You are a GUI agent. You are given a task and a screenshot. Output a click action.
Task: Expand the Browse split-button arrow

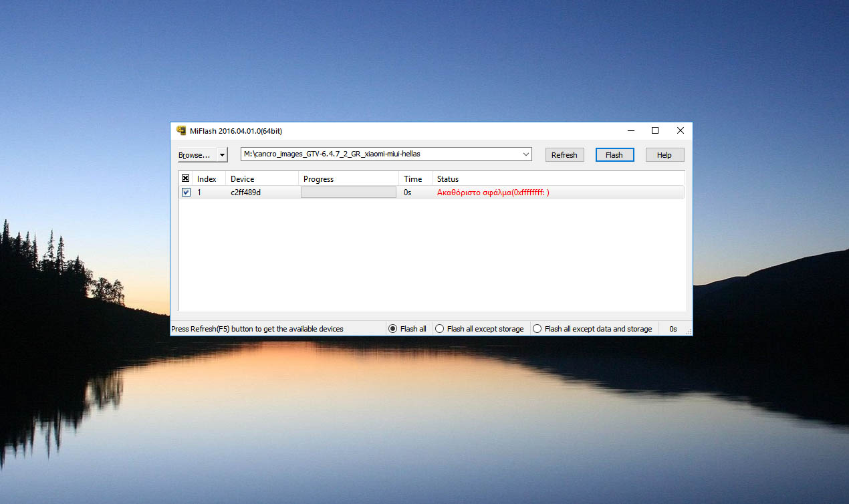(x=223, y=154)
